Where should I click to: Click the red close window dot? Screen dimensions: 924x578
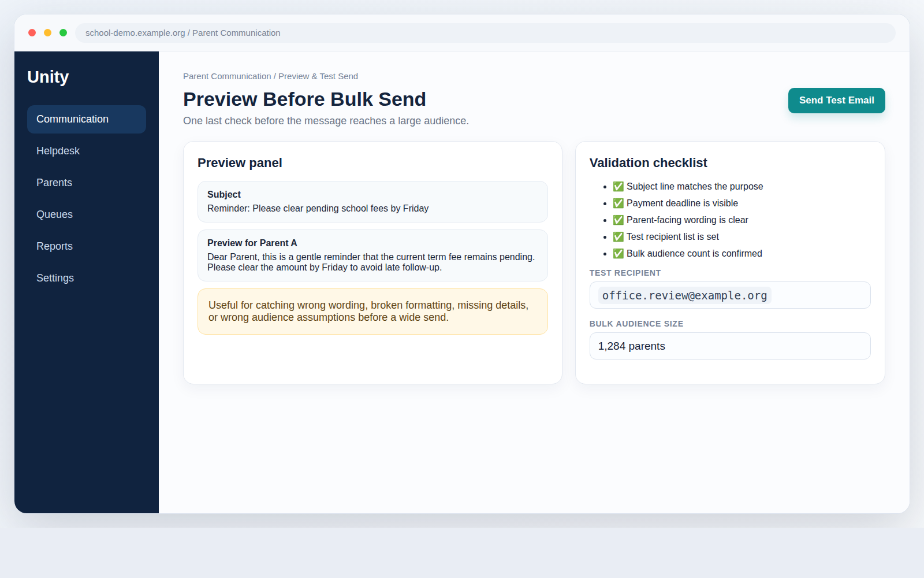click(x=32, y=33)
